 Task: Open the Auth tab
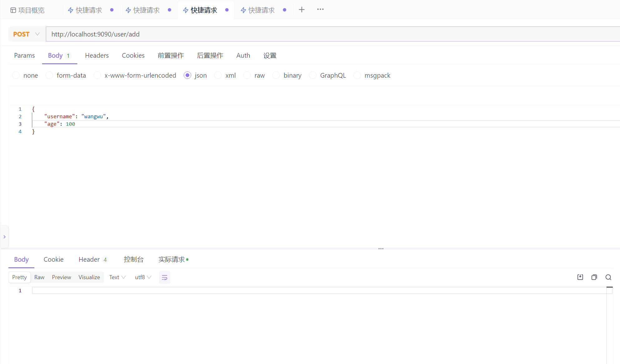pyautogui.click(x=243, y=56)
